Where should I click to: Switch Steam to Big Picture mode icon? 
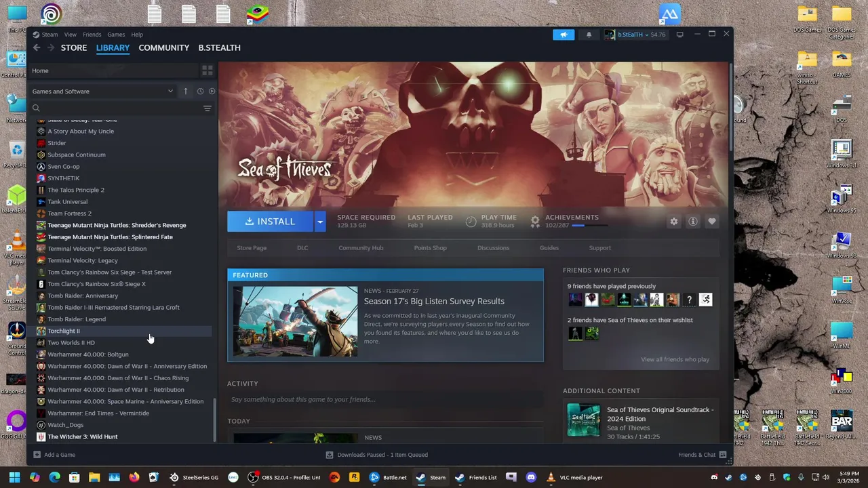[x=679, y=35]
